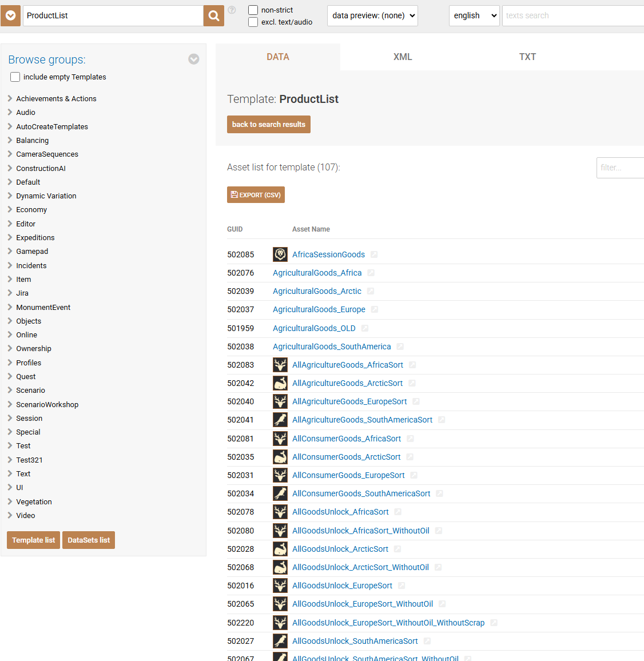Click the Export (CSV) button
Image resolution: width=644 pixels, height=661 pixels.
point(256,195)
